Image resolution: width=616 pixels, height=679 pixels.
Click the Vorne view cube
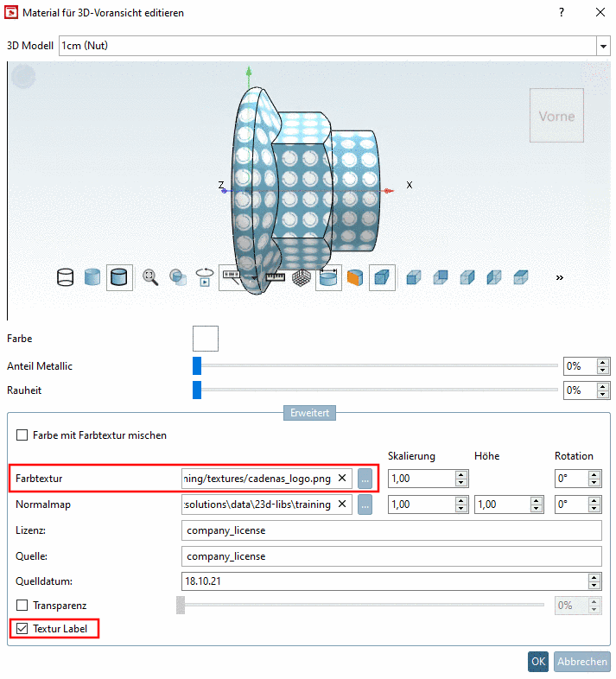[556, 116]
